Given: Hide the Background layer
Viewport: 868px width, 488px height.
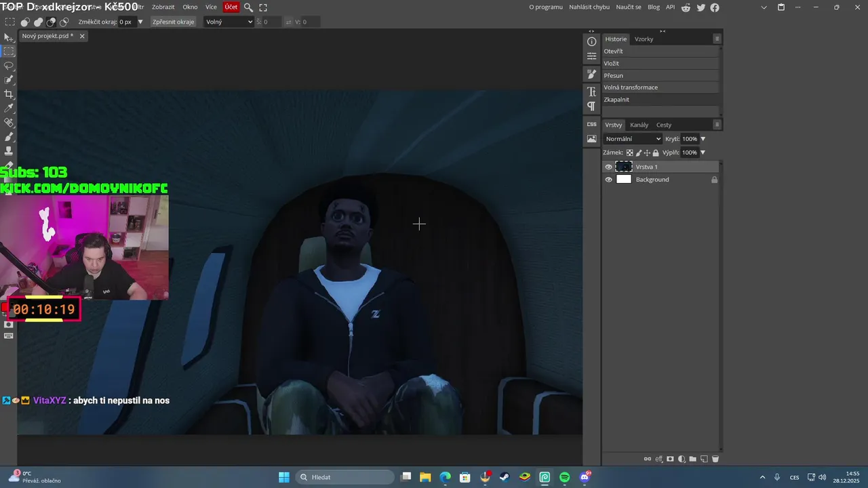Looking at the screenshot, I should 608,180.
